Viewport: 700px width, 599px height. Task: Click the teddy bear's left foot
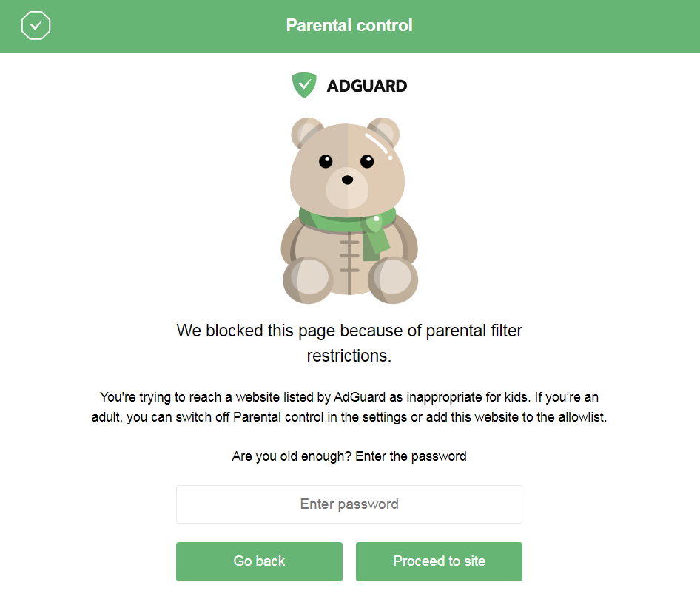(x=308, y=279)
